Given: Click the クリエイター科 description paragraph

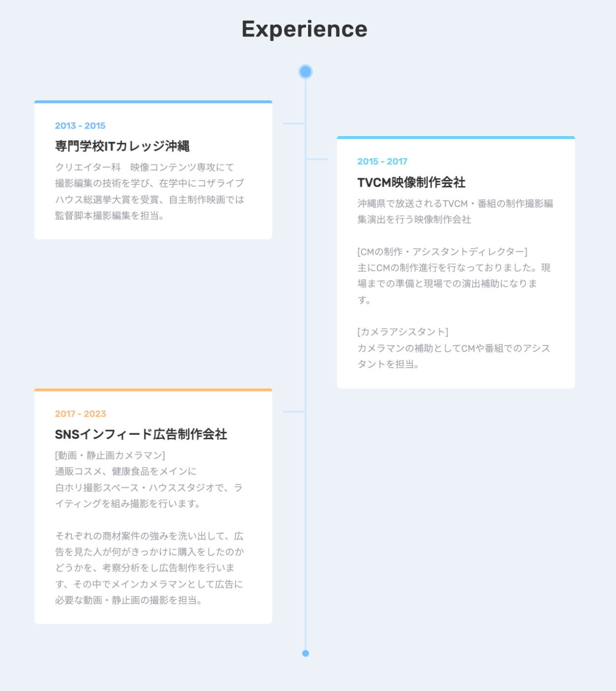Looking at the screenshot, I should [x=149, y=191].
